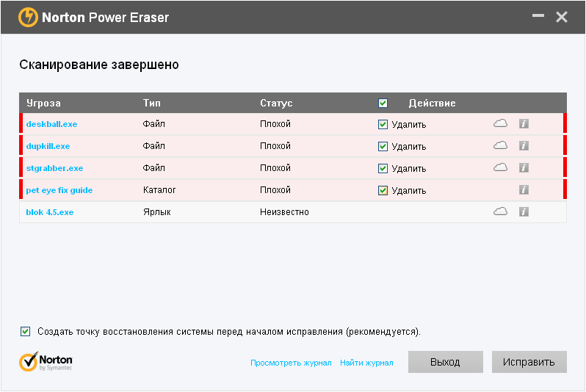Show info for stgrabber.exe
This screenshot has width=586, height=392.
coord(524,168)
